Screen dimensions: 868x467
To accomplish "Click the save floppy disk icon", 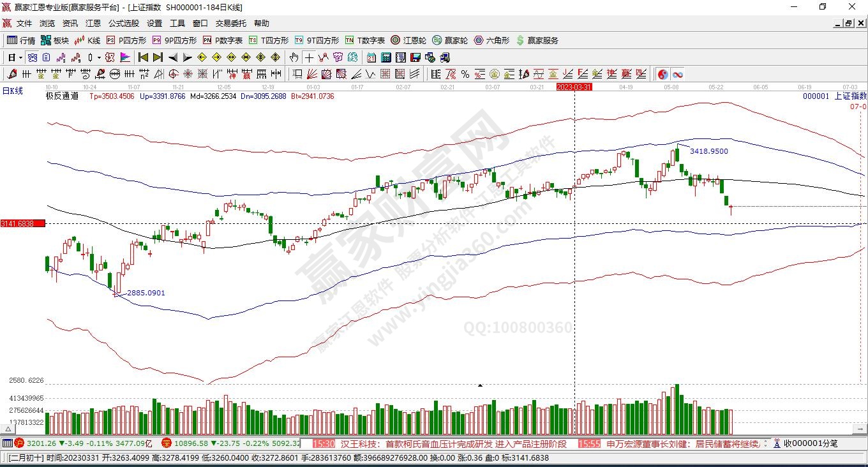I will [415, 57].
